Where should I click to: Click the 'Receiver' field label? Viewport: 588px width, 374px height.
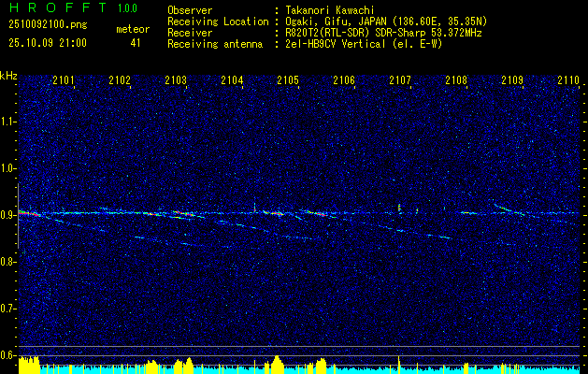click(x=190, y=33)
